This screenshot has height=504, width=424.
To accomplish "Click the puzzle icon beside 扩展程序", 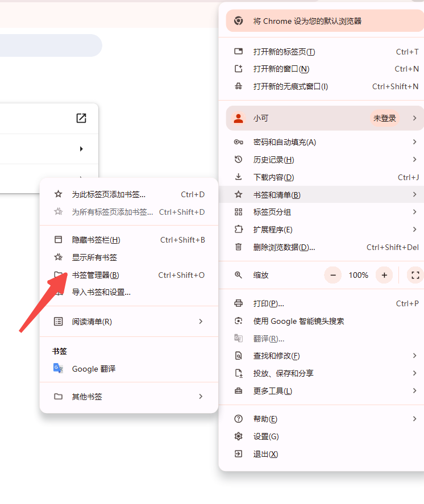I will [238, 229].
